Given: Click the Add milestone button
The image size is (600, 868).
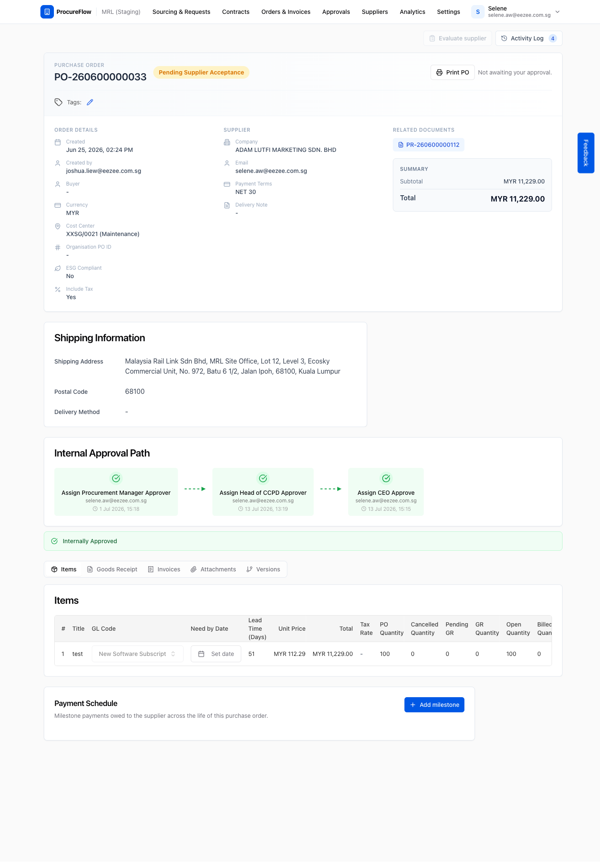Looking at the screenshot, I should (x=435, y=705).
